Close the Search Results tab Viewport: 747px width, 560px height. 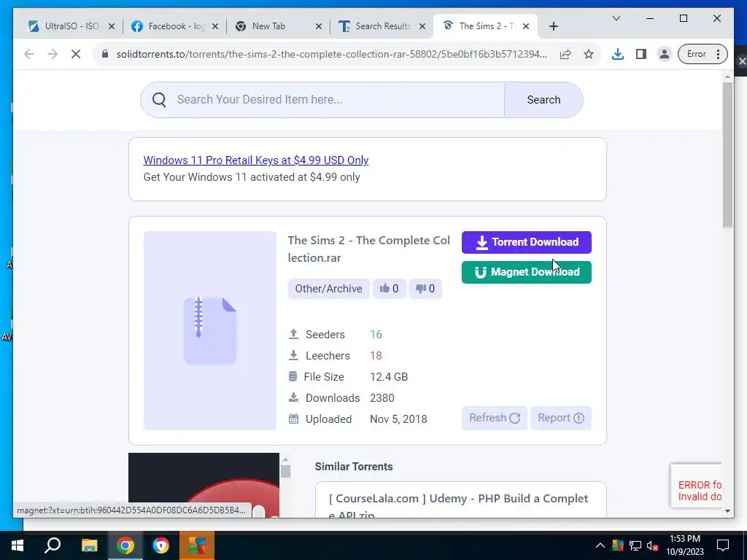click(x=422, y=26)
